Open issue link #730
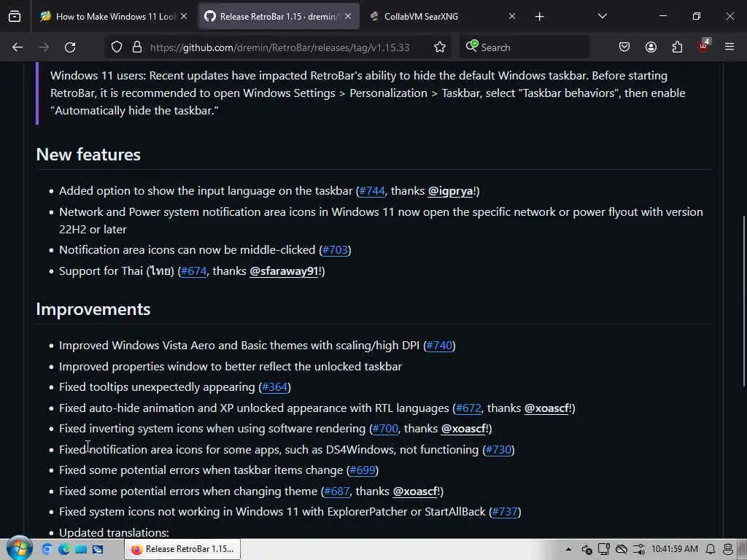 [498, 449]
